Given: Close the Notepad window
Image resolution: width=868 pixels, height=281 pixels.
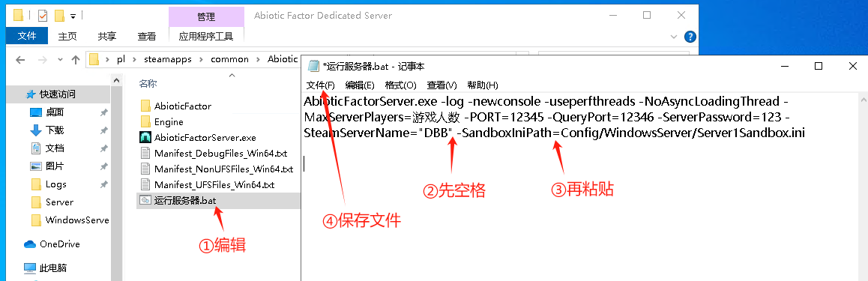Looking at the screenshot, I should (852, 66).
